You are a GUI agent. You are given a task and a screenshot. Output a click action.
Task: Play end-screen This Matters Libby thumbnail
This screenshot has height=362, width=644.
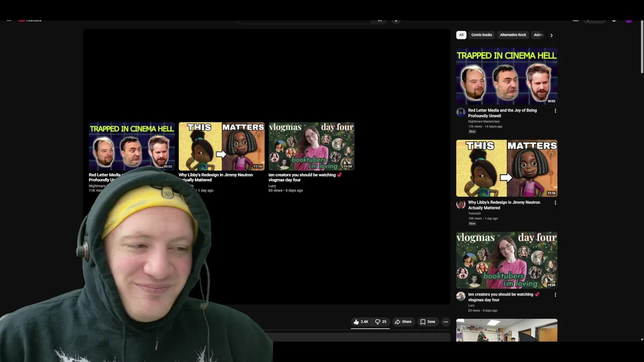[x=221, y=146]
